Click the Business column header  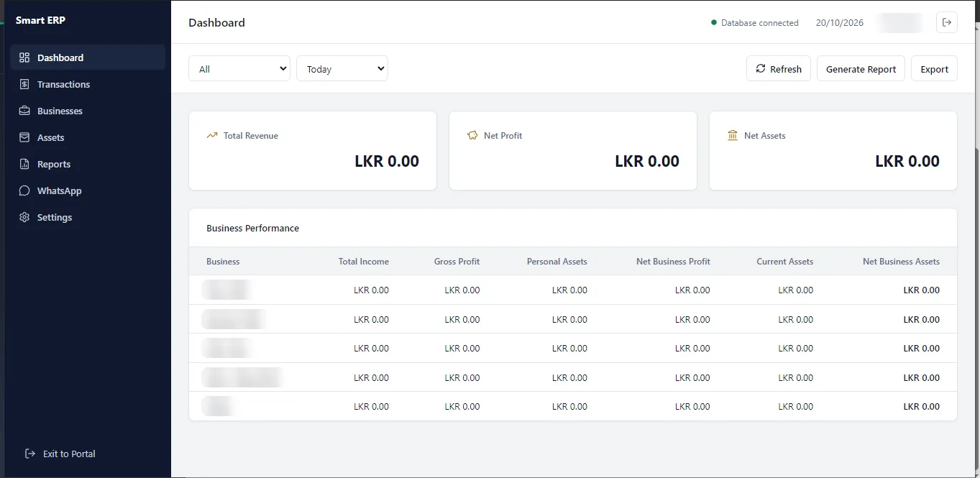[x=223, y=261]
